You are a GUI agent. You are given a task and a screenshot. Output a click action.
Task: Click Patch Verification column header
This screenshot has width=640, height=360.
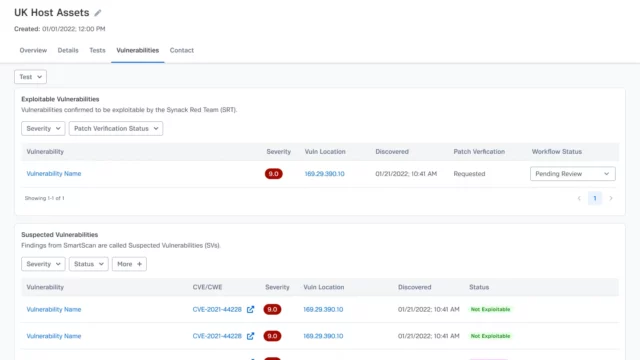[479, 151]
